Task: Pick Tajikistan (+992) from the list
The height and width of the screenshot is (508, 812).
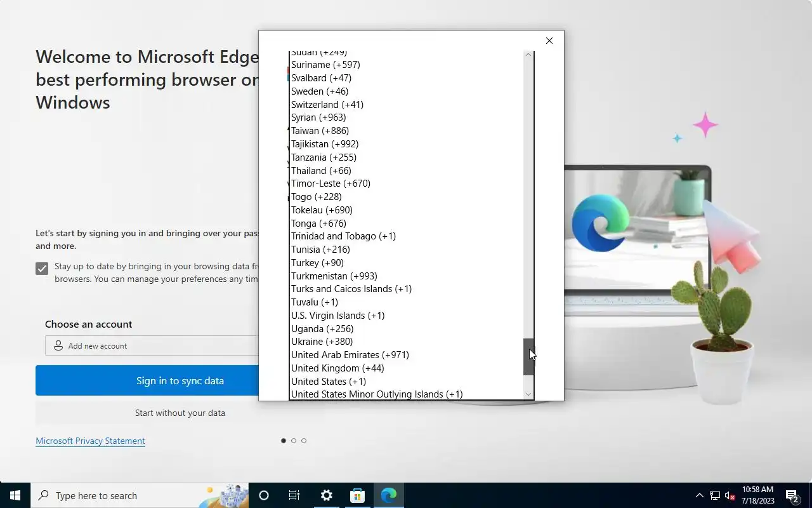Action: coord(406,144)
